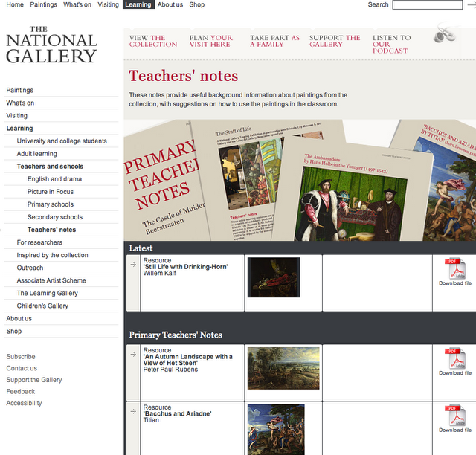Open the Bacchus and Ariadne painting thumbnail
The width and height of the screenshot is (476, 455).
tap(276, 430)
